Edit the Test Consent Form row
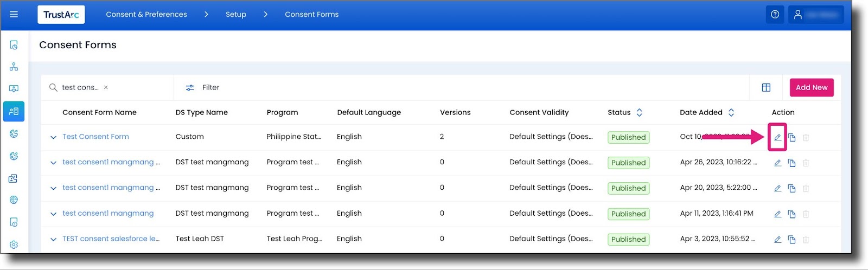Image resolution: width=868 pixels, height=270 pixels. coord(777,137)
